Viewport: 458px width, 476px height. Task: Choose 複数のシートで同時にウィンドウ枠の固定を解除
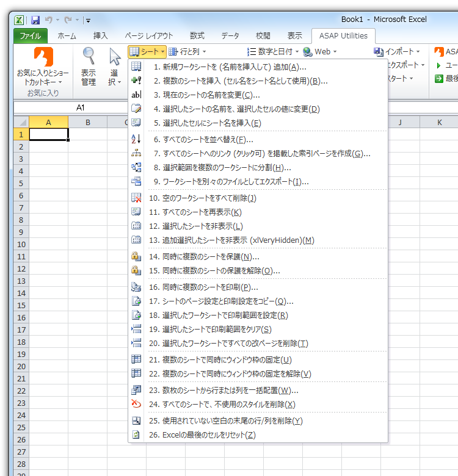tap(258, 373)
